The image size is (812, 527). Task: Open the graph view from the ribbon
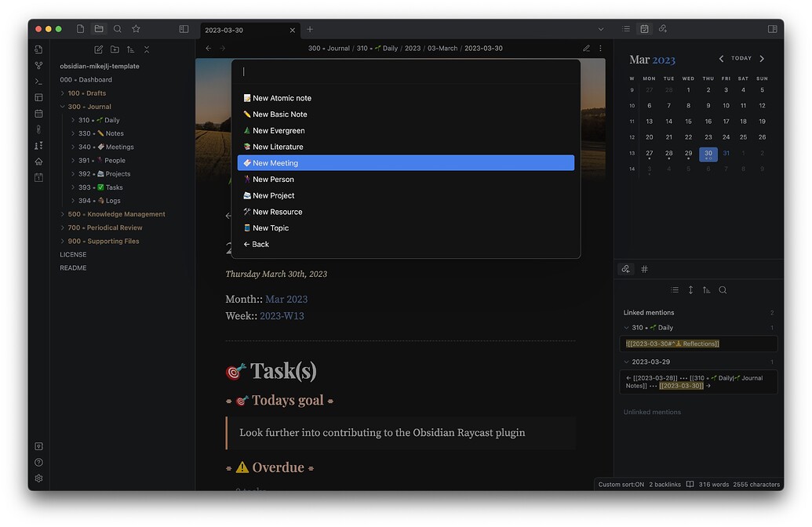pos(38,65)
